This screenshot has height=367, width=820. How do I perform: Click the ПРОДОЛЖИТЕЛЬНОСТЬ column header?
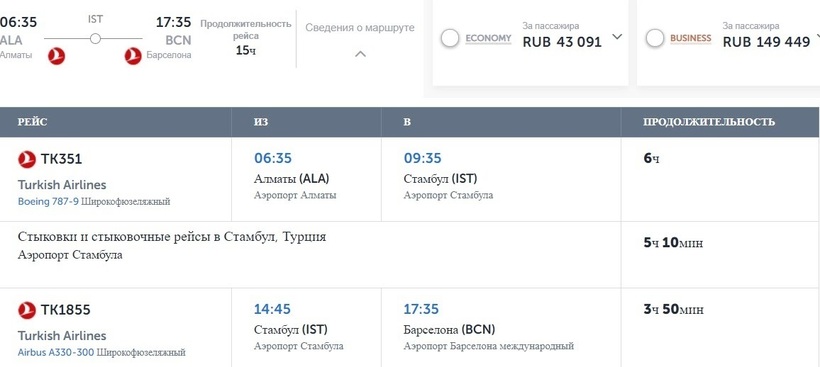tap(709, 122)
